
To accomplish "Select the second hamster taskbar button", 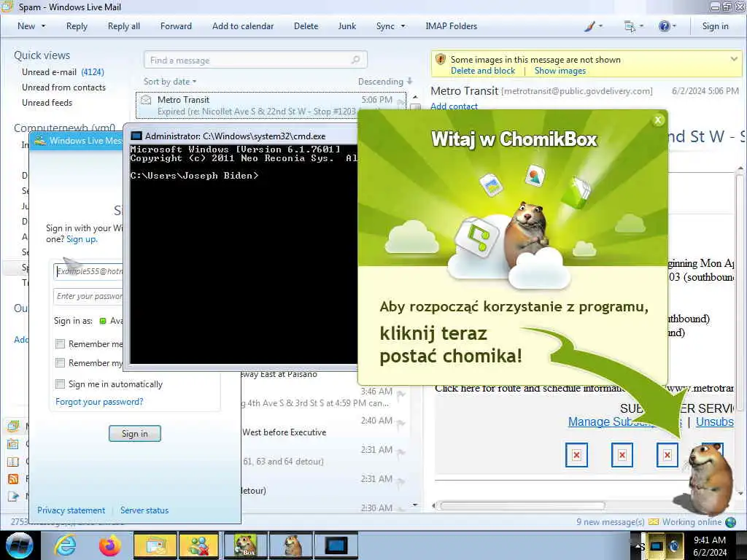I will pos(290,545).
